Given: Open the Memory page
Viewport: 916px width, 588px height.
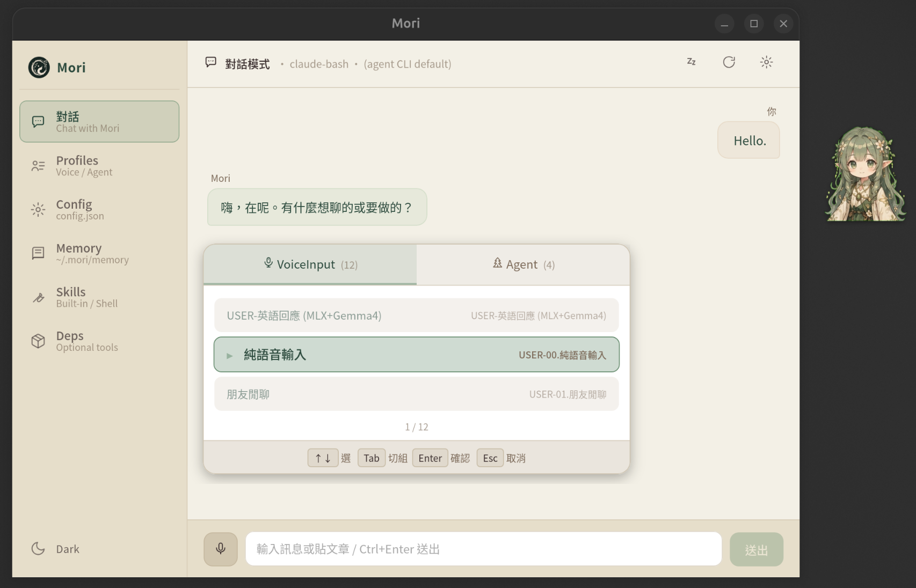Looking at the screenshot, I should click(x=99, y=253).
